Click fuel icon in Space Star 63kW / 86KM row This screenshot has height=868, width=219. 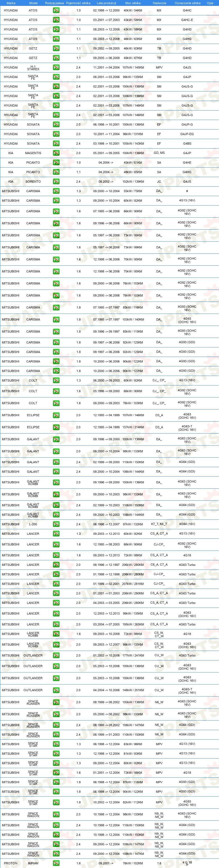pyautogui.click(x=56, y=744)
